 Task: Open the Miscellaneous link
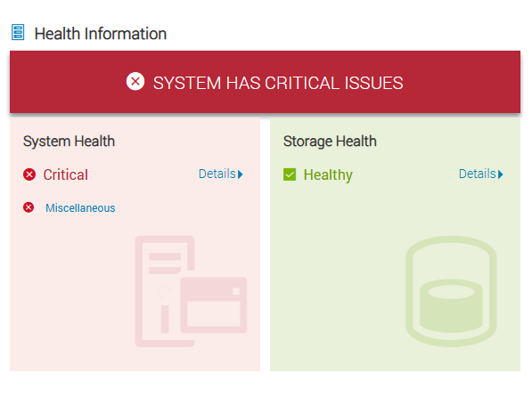tap(80, 207)
